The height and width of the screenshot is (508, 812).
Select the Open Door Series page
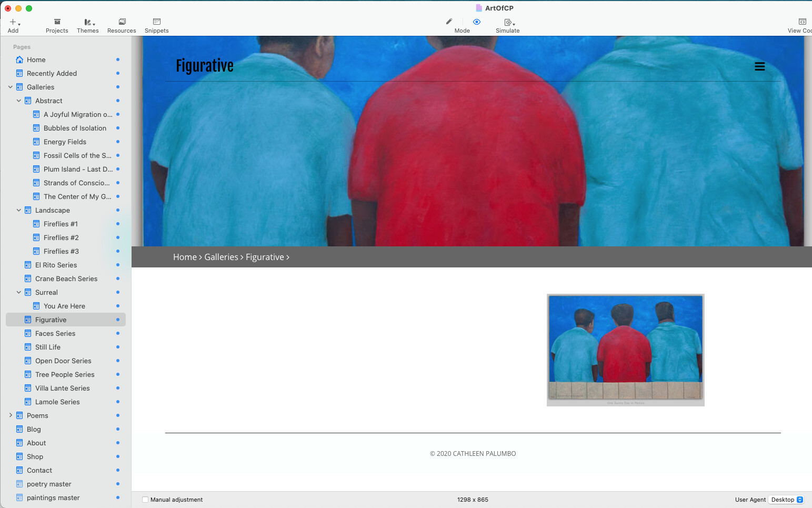63,361
